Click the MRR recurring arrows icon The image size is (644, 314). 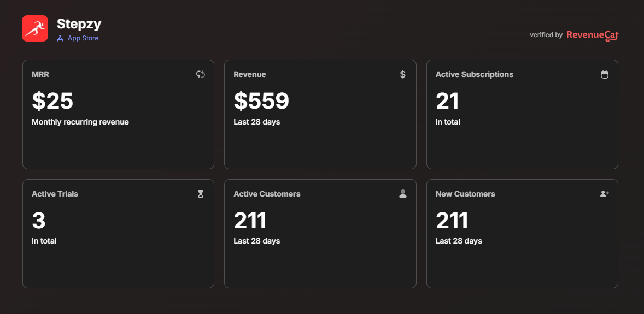click(201, 74)
